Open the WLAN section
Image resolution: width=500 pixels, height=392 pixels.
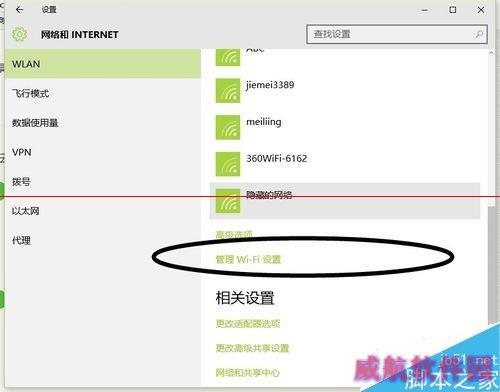[x=103, y=64]
